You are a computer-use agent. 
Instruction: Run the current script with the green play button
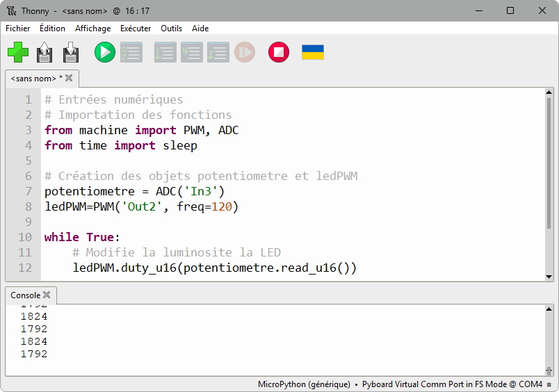[105, 52]
